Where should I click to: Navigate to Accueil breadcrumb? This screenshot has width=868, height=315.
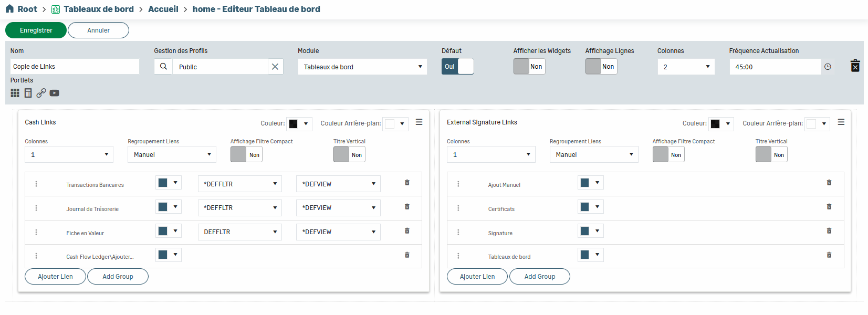point(163,9)
